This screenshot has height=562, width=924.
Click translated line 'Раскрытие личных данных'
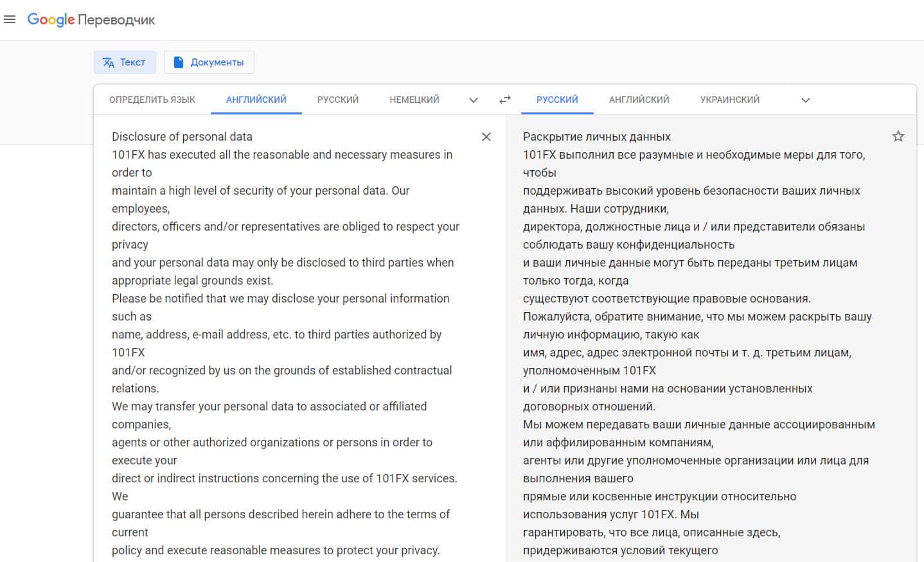(x=596, y=136)
